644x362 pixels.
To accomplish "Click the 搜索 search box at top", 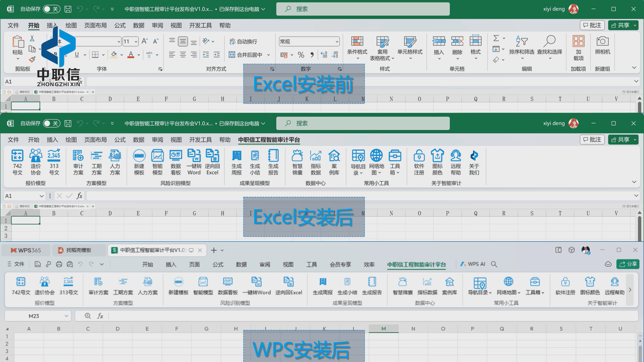I will 363,9.
